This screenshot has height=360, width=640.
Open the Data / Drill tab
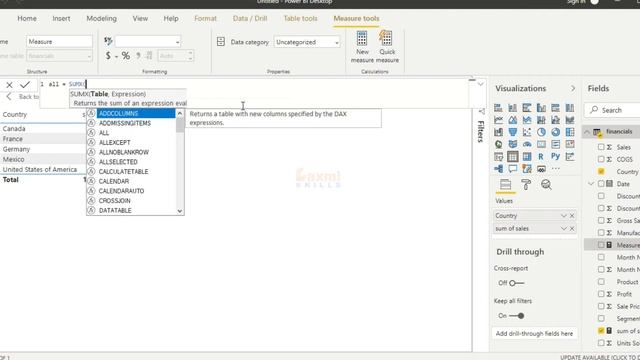pos(250,18)
